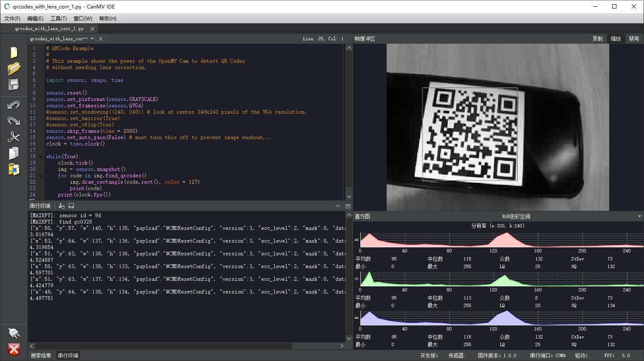Screen dimensions: 644x361
Task: Click the 帧缓冲区 panel title
Action: coord(365,39)
